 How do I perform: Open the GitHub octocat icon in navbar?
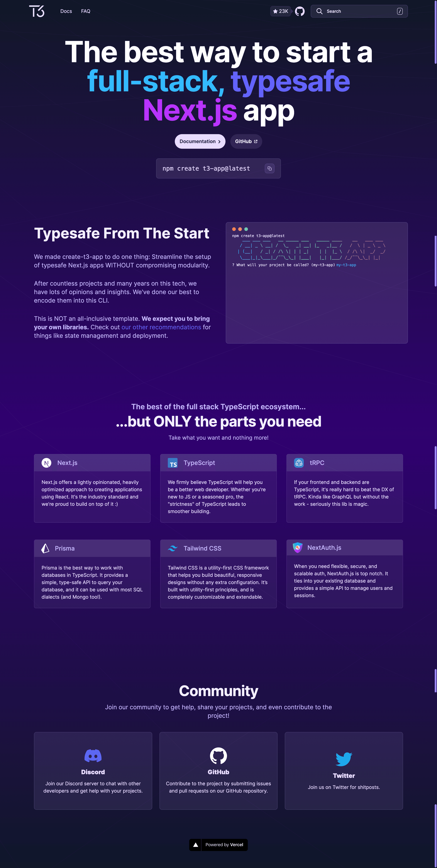[x=300, y=11]
